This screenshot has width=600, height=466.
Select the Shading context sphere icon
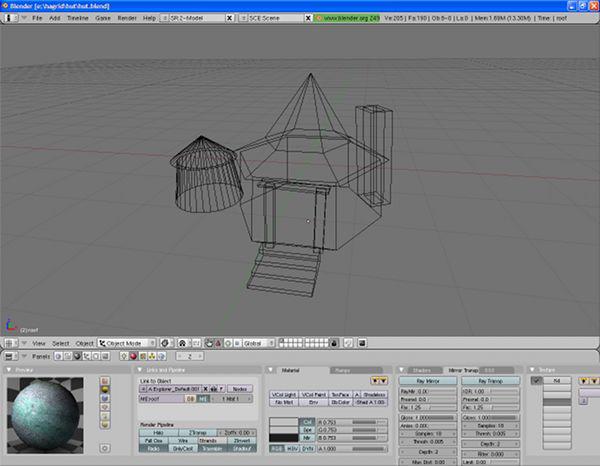click(77, 356)
